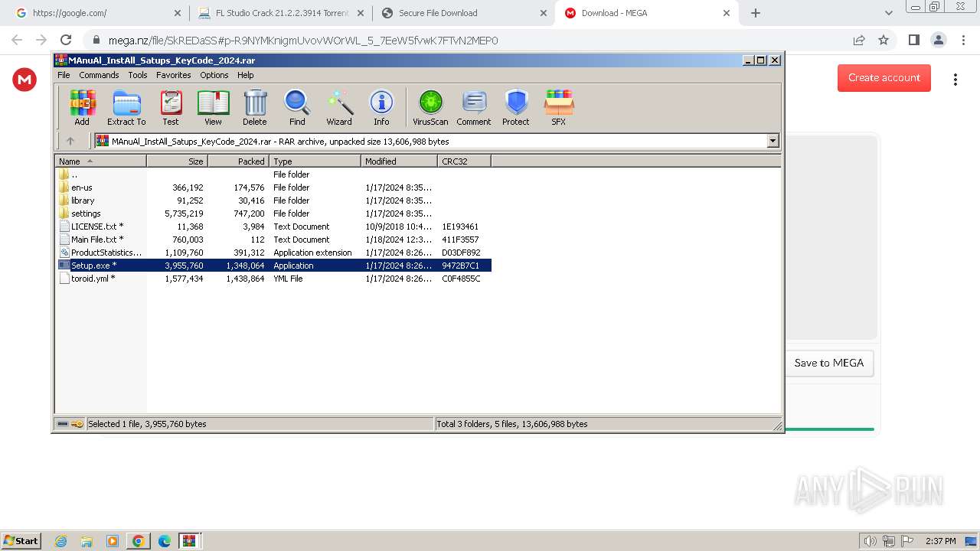The image size is (980, 551).
Task: Click the password key icon in the status bar
Action: pos(77,423)
